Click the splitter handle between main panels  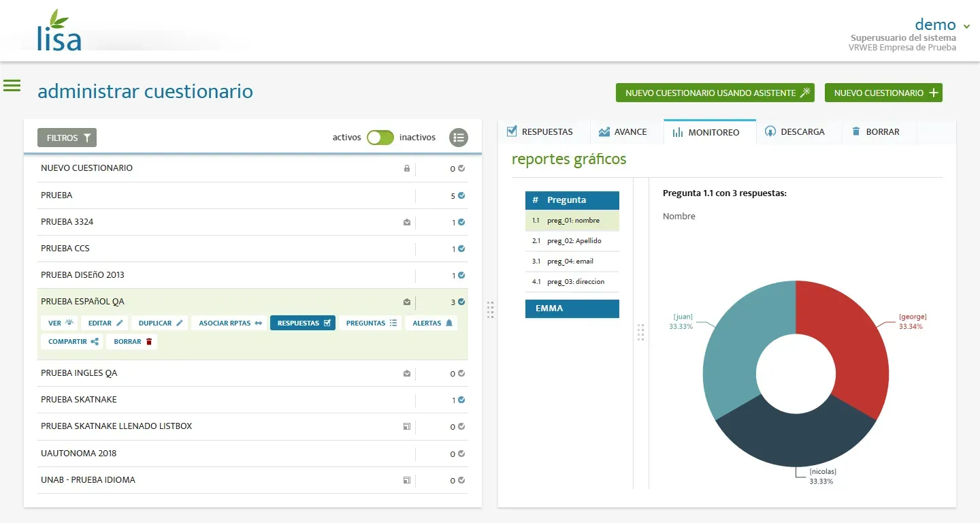(x=490, y=310)
